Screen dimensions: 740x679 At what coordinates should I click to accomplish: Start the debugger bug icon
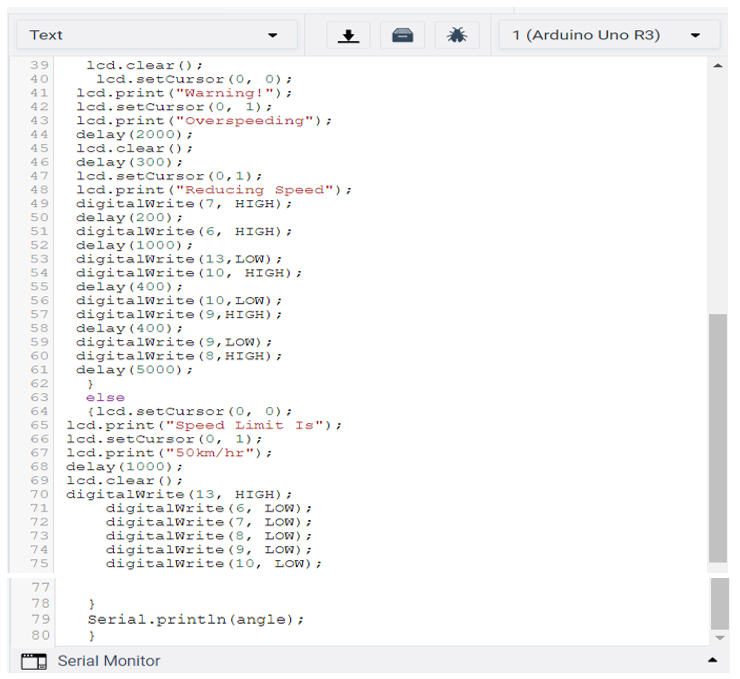click(x=457, y=35)
